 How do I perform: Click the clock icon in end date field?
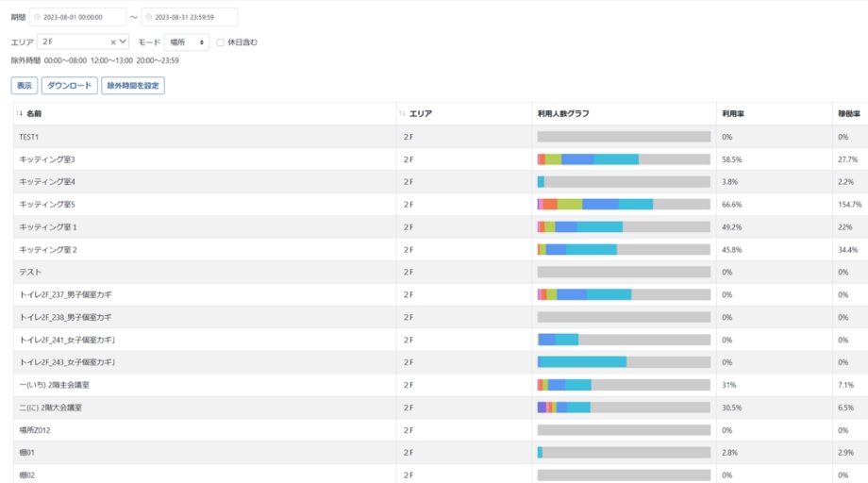(x=148, y=17)
